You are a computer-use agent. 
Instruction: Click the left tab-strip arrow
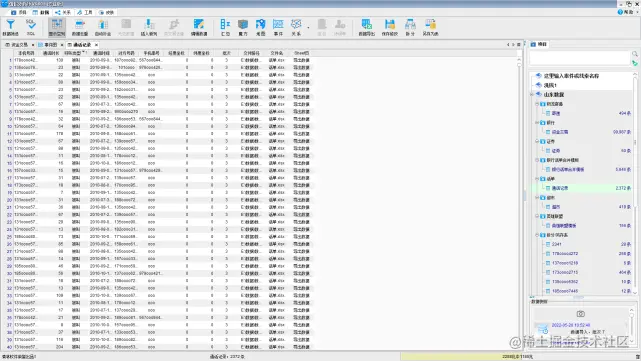[508, 45]
